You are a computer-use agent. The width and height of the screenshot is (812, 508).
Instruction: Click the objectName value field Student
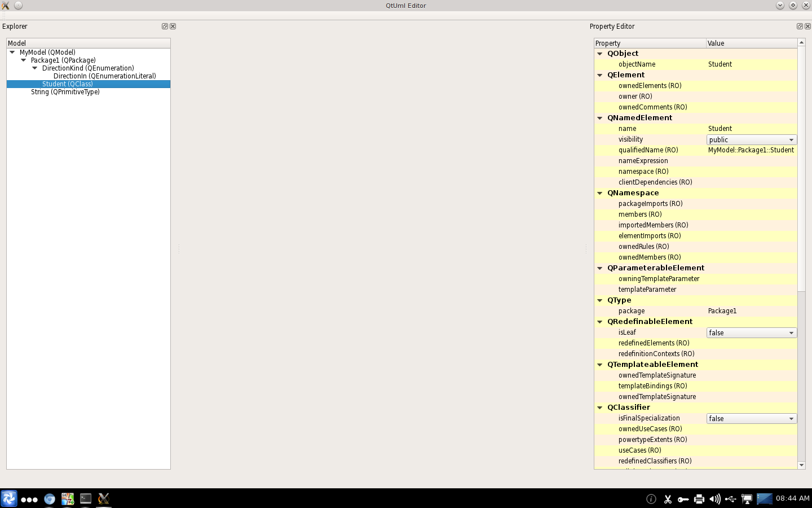click(x=750, y=64)
